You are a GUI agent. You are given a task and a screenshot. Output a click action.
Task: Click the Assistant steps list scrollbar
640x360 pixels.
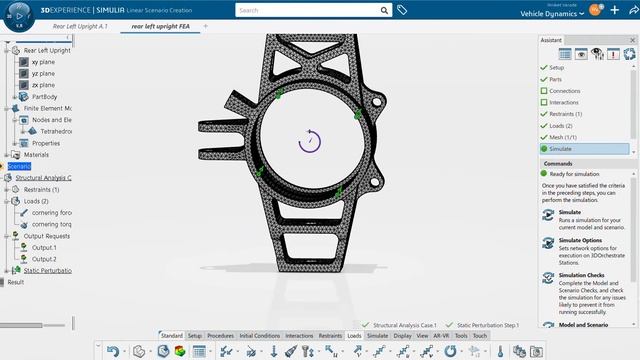click(633, 104)
